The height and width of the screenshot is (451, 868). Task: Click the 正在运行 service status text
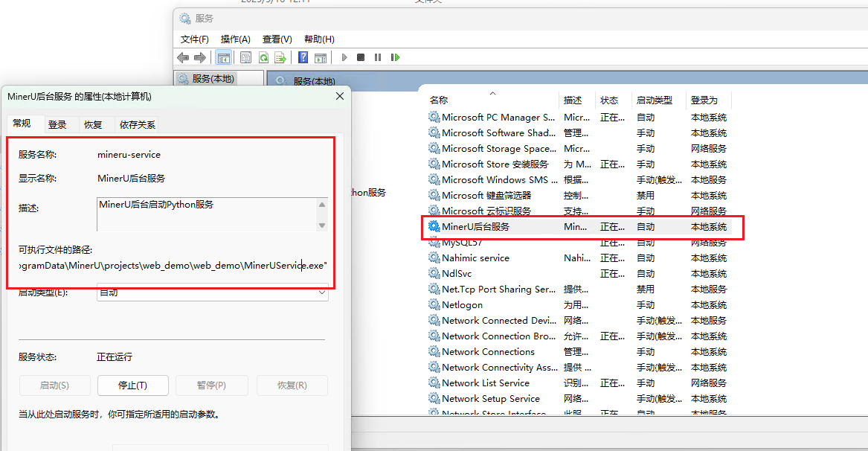pyautogui.click(x=115, y=356)
